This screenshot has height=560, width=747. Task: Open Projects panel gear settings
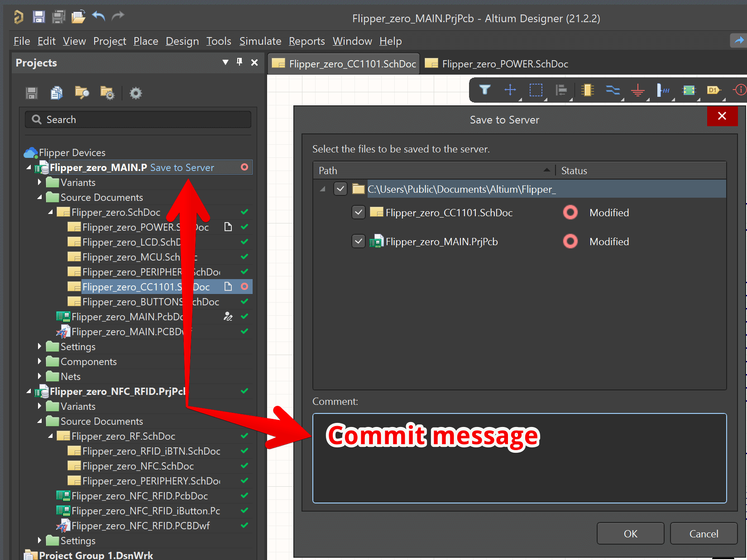(x=136, y=93)
